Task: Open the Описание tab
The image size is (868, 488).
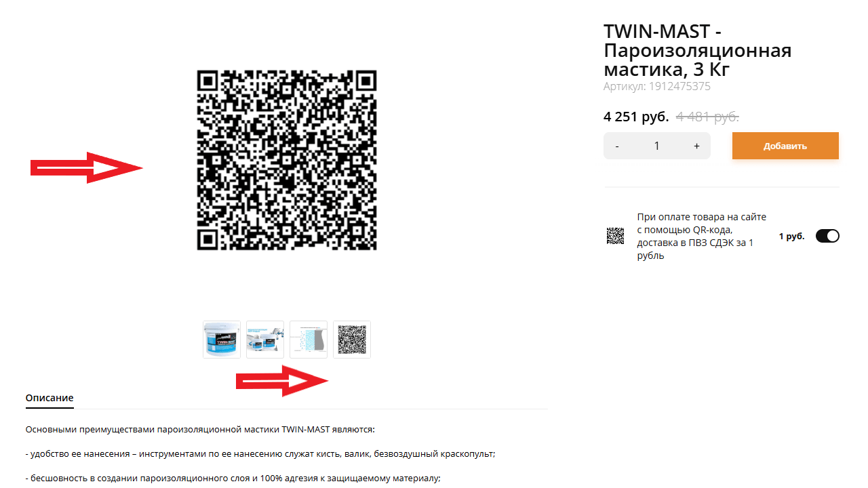Action: (x=50, y=398)
